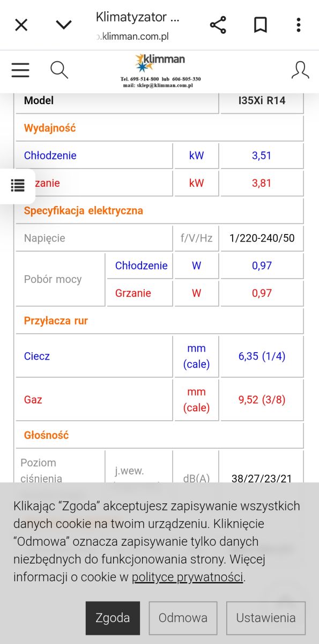Tap the Chłodzenie 3,51 kW value cell
This screenshot has width=319, height=644.
pos(262,156)
